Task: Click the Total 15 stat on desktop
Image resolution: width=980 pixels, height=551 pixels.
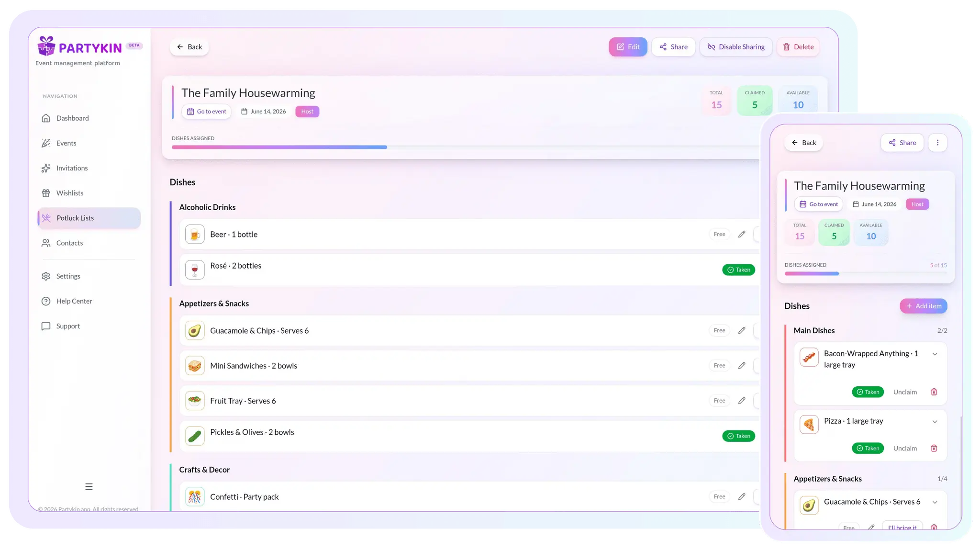Action: [716, 100]
